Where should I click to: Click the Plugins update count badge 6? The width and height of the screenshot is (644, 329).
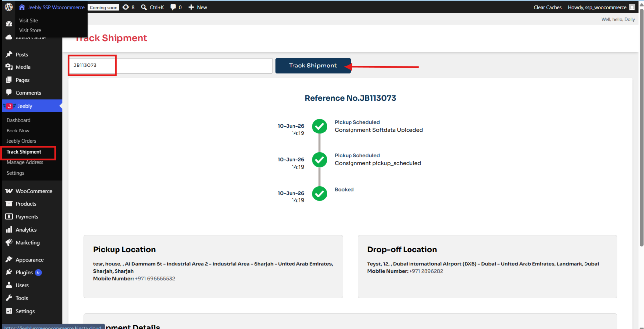(x=38, y=272)
